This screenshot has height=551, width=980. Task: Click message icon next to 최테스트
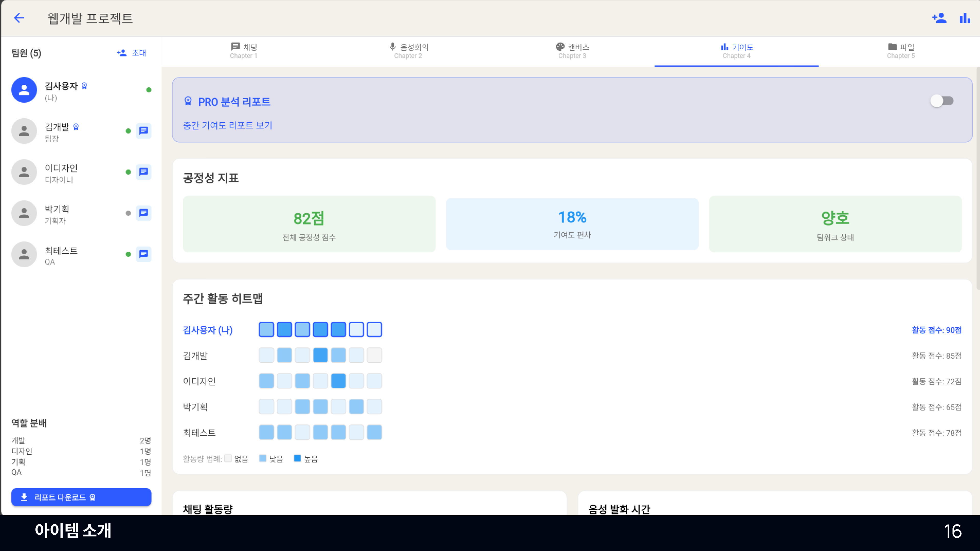pyautogui.click(x=143, y=254)
